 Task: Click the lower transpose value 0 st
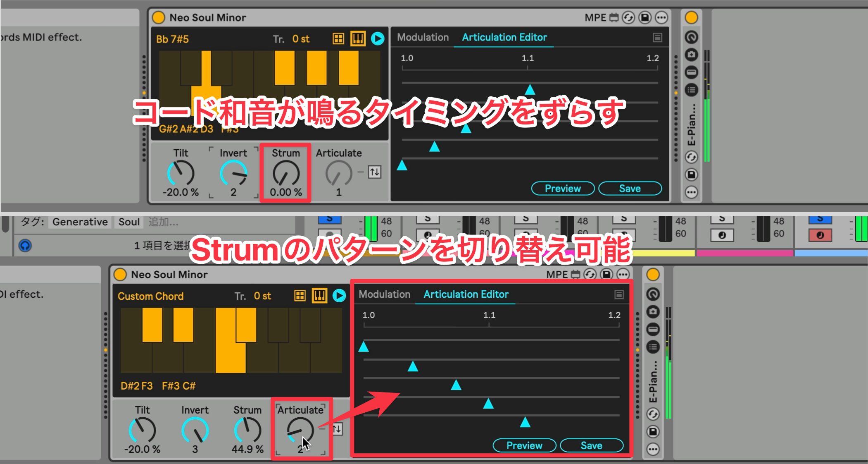(x=262, y=296)
